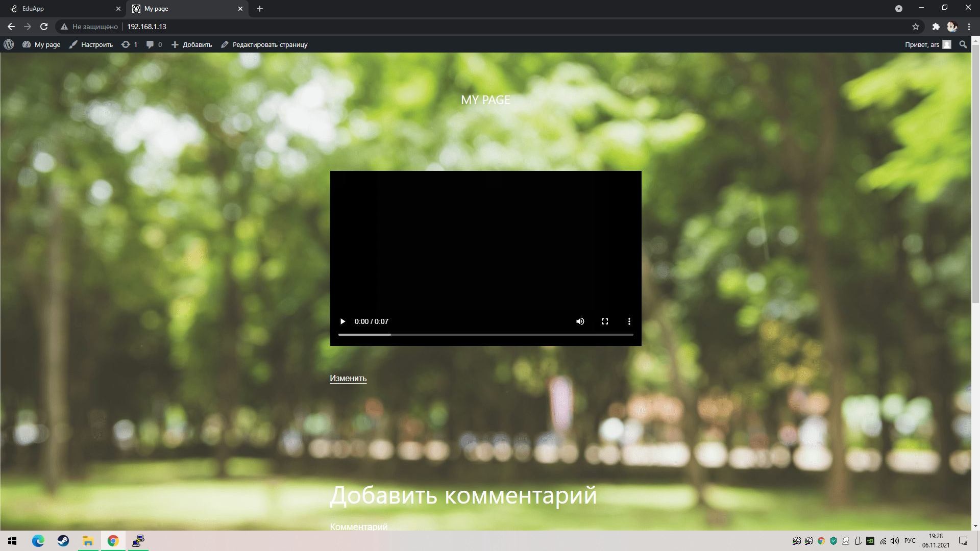Open Привет, ars account menu
Screen dimensions: 980x551
(x=927, y=45)
